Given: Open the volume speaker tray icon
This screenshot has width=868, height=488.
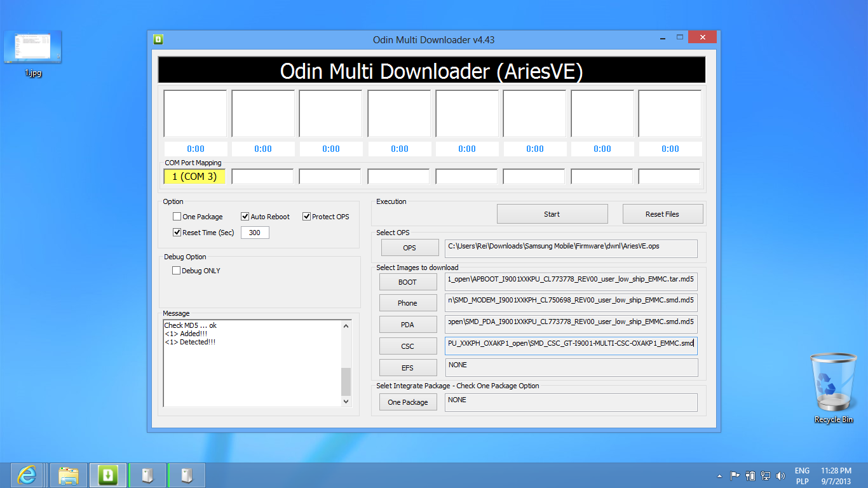Looking at the screenshot, I should tap(780, 475).
